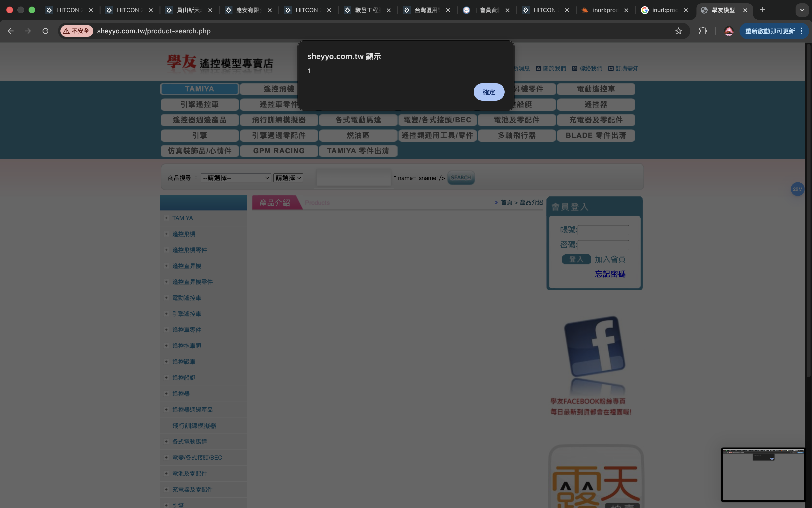The width and height of the screenshot is (812, 508).
Task: Click the 登入 login button
Action: pos(576,259)
